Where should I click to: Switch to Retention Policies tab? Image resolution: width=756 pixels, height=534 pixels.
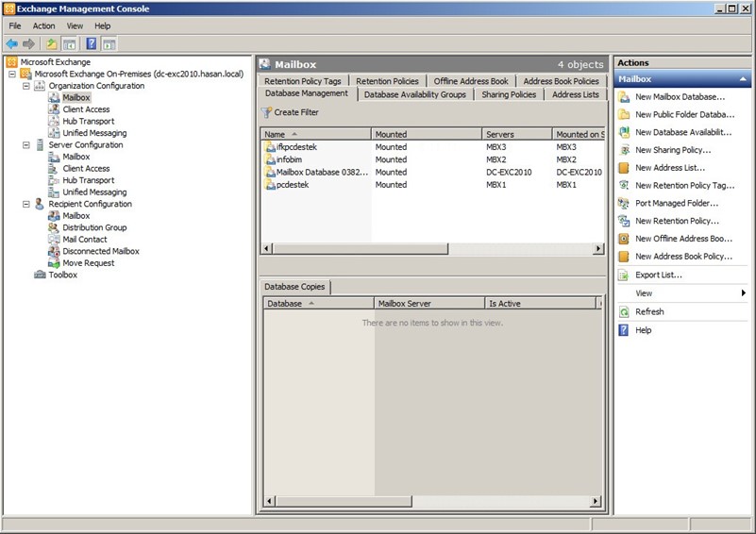pyautogui.click(x=387, y=81)
